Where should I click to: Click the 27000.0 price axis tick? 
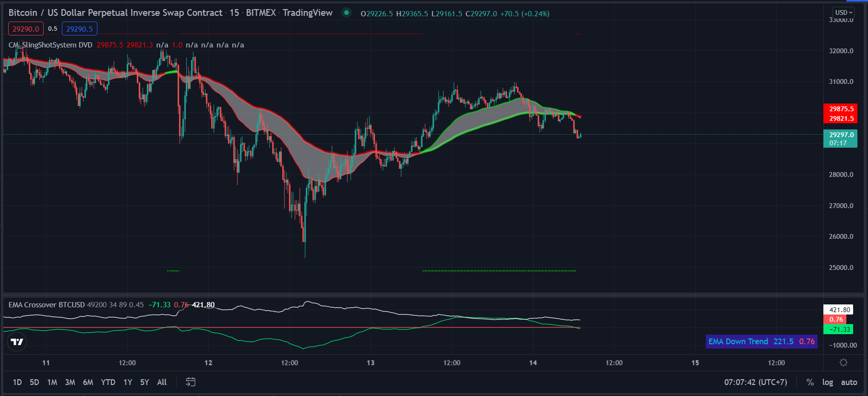tap(841, 206)
